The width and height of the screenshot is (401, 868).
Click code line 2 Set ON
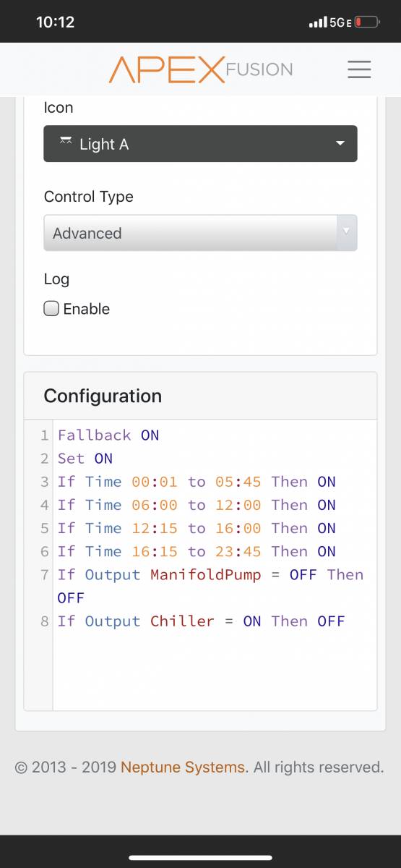pyautogui.click(x=85, y=458)
